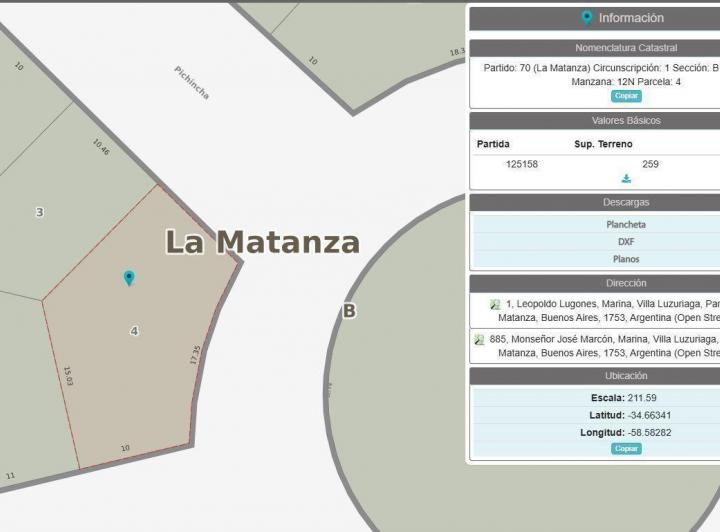Click the 17.35 boundary measurement
Image resolution: width=720 pixels, height=532 pixels.
[x=195, y=355]
